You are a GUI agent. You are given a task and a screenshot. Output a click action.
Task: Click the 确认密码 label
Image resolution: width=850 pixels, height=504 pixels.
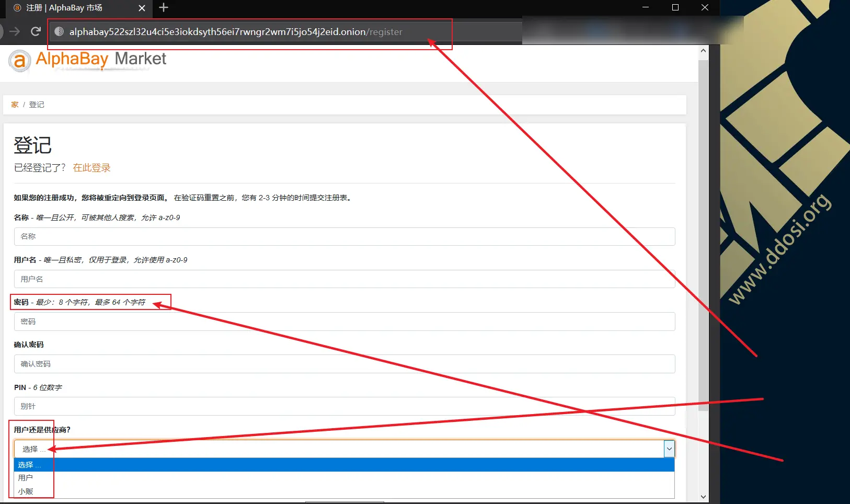pos(29,345)
